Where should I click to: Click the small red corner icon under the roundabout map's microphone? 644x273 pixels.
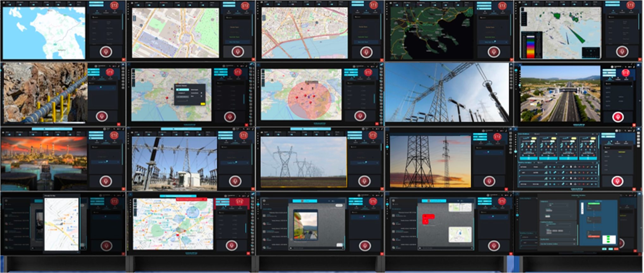pos(253,59)
